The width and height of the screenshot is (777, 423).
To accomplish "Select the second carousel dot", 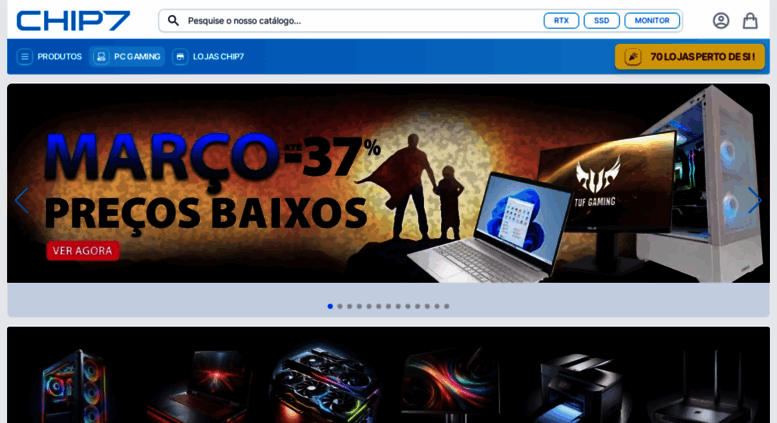I will click(340, 306).
